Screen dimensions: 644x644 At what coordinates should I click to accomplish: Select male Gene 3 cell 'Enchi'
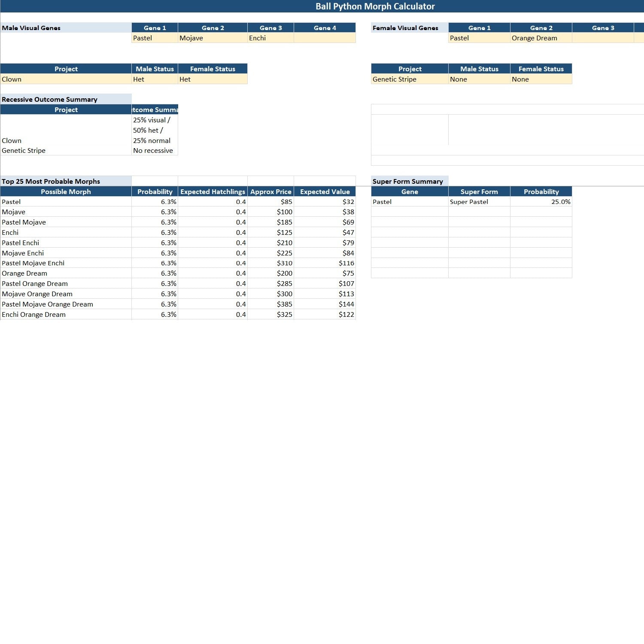(x=270, y=38)
